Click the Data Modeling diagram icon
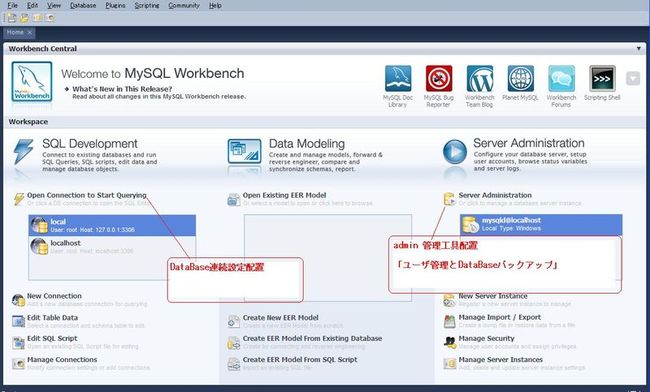 coord(245,151)
